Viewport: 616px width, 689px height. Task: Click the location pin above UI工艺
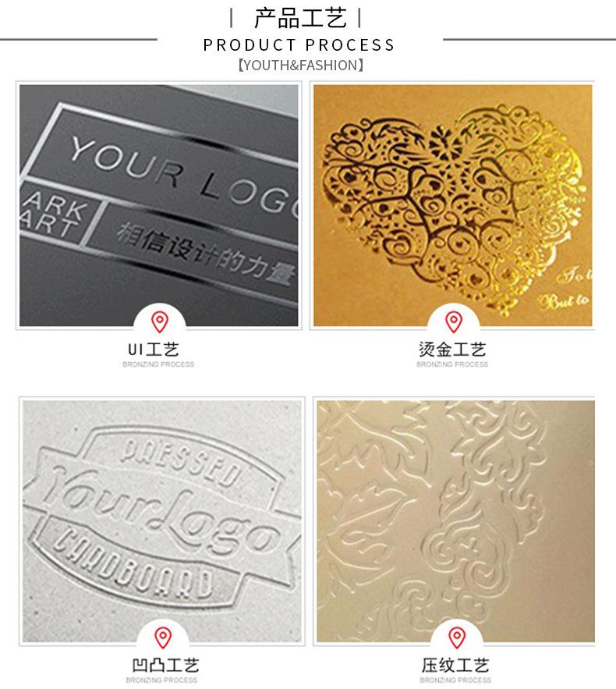pyautogui.click(x=159, y=321)
